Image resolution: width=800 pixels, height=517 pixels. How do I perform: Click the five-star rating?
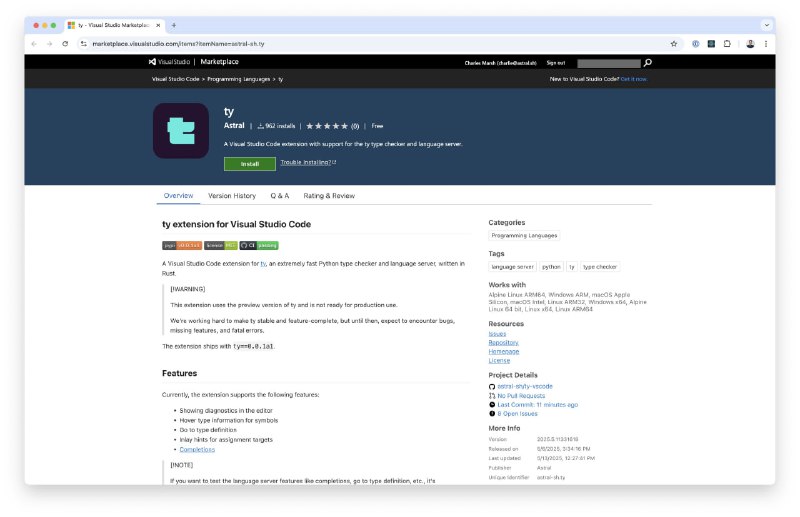click(x=327, y=126)
